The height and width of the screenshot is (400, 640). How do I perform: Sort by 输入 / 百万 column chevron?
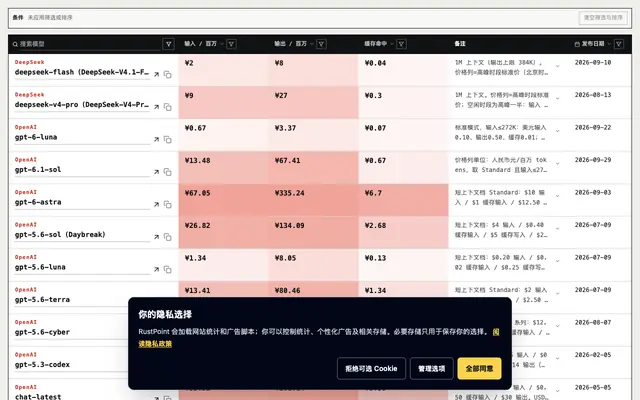(222, 44)
